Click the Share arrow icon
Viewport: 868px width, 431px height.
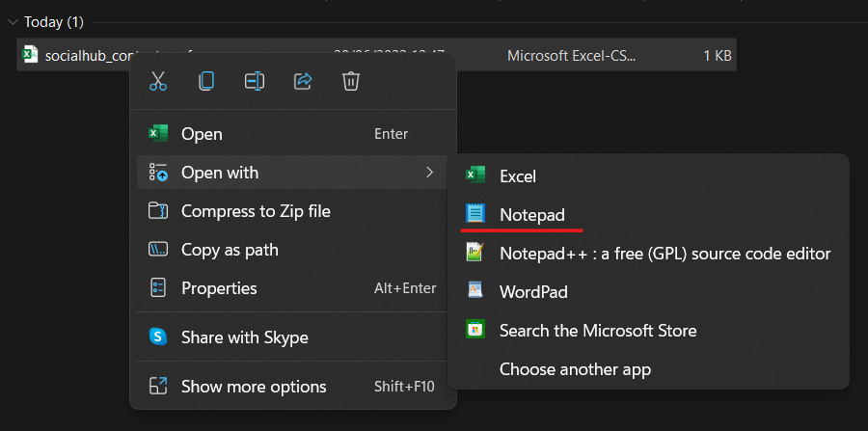pos(303,82)
